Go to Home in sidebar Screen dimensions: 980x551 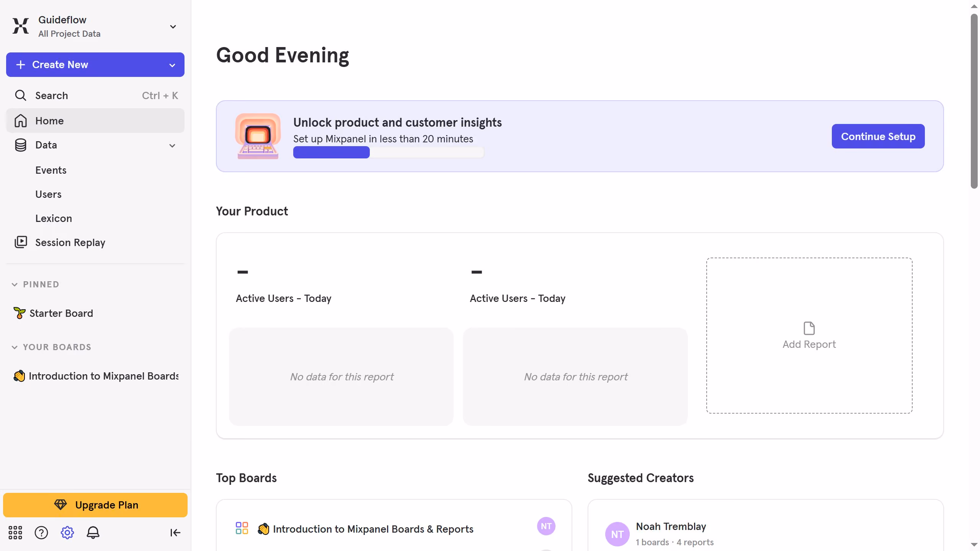[95, 121]
